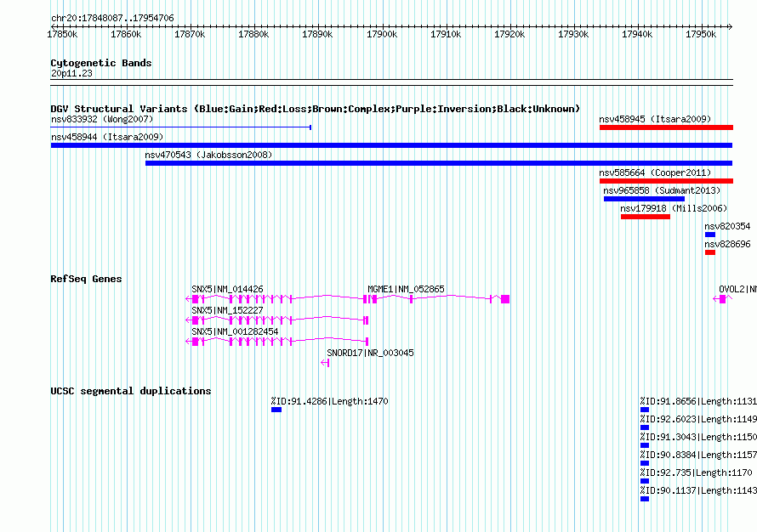Click the 17950k ruler tick label

701,34
